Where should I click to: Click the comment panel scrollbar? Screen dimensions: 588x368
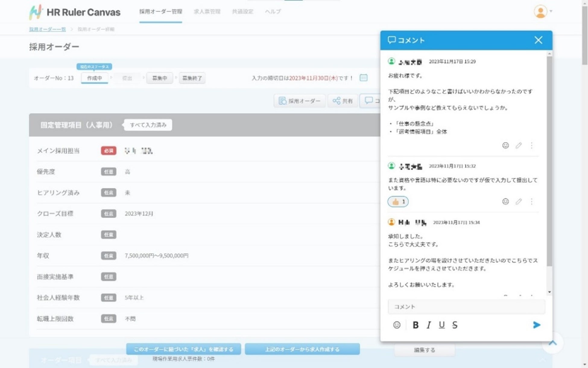click(x=549, y=160)
